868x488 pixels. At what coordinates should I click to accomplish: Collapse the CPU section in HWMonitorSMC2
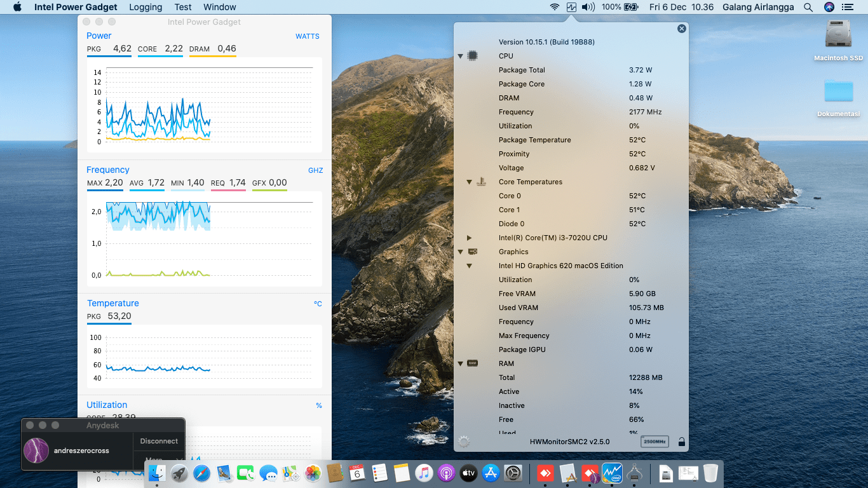pos(461,56)
